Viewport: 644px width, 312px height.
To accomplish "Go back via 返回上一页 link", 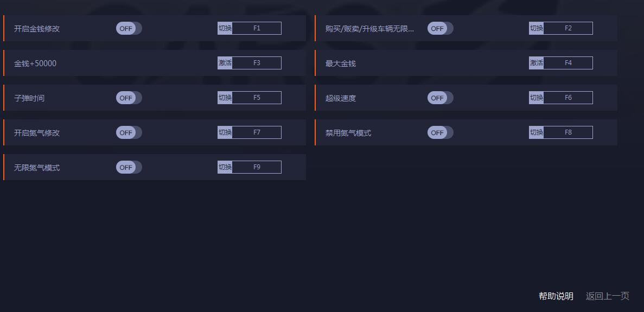I will pyautogui.click(x=607, y=296).
